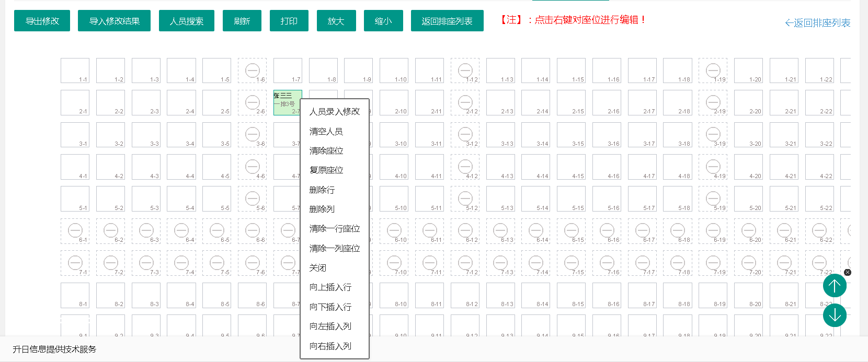
Task: Click the cleared seat icon 5-12
Action: pyautogui.click(x=465, y=198)
